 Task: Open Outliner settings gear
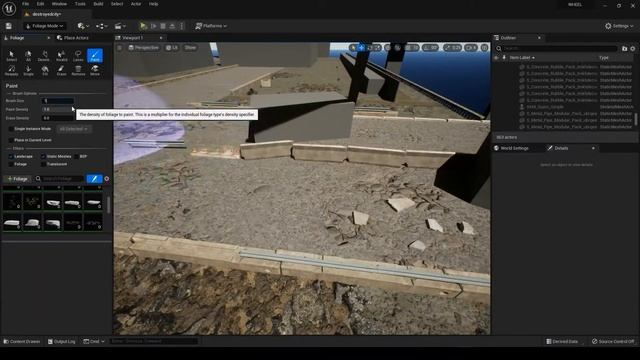pos(633,49)
